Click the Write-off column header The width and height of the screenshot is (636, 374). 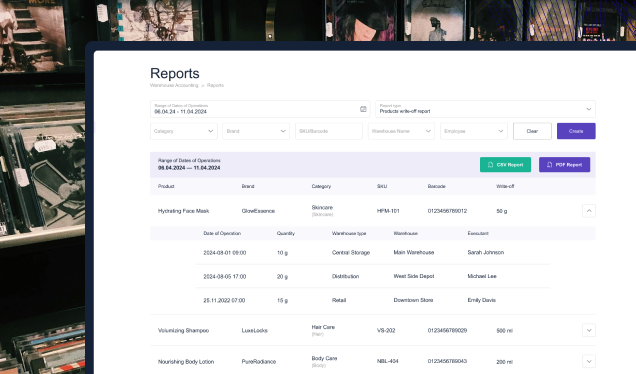point(505,186)
